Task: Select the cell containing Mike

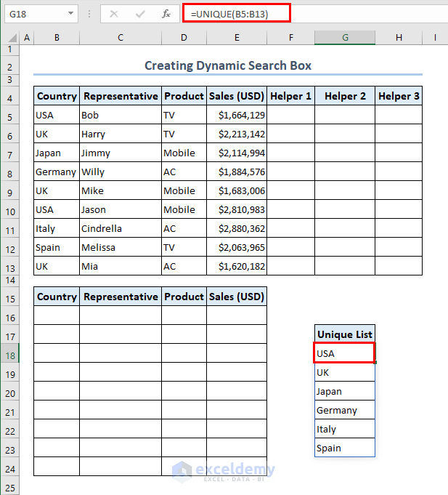Action: (x=121, y=190)
